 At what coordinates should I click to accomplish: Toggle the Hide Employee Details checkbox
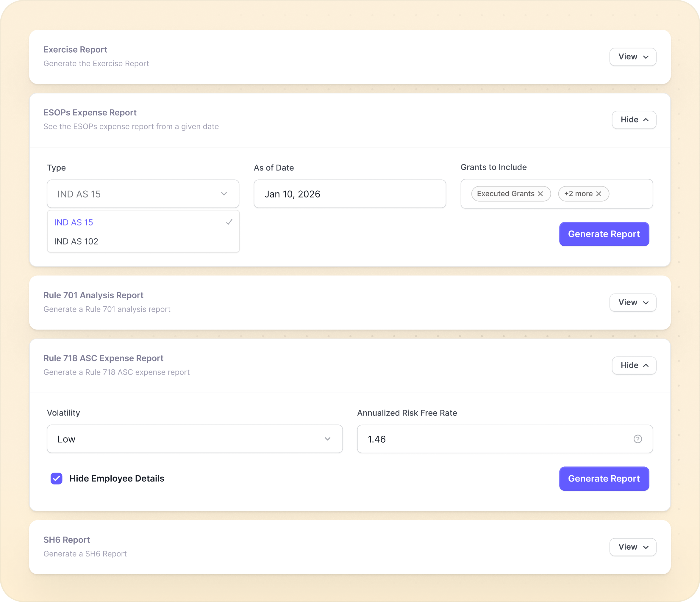point(57,479)
